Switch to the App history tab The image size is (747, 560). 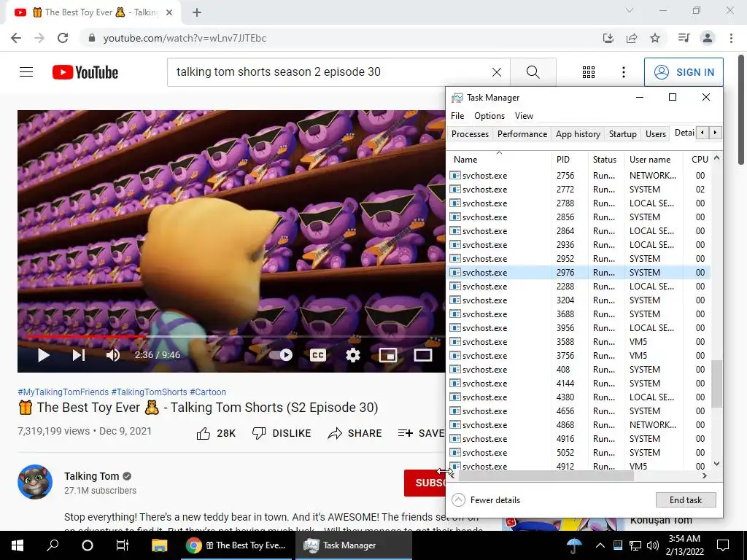pos(578,134)
